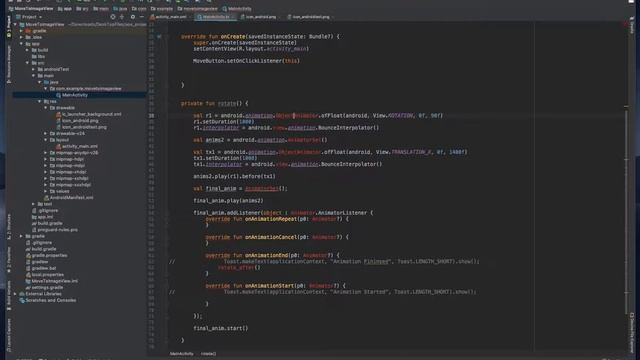The height and width of the screenshot is (360, 640).
Task: Click MainActivity breadcrumb in navigation bar
Action: click(237, 9)
